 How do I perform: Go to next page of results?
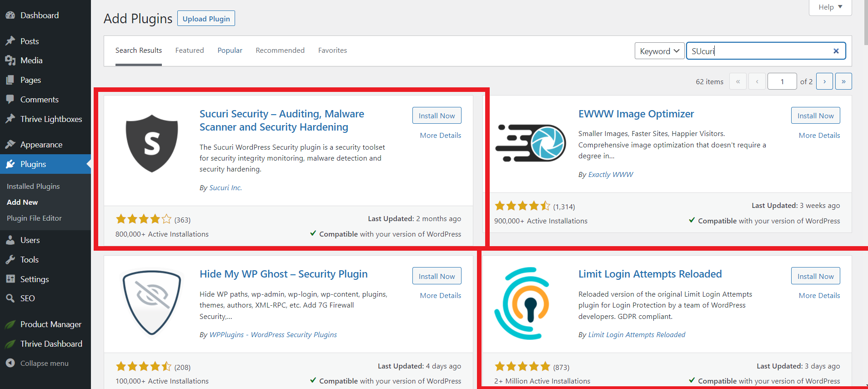(x=824, y=81)
